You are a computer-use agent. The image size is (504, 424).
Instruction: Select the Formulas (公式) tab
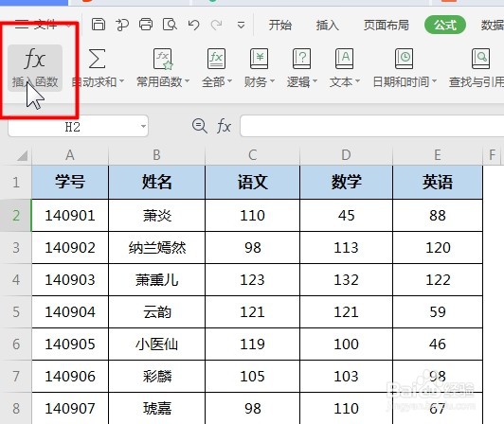(445, 25)
